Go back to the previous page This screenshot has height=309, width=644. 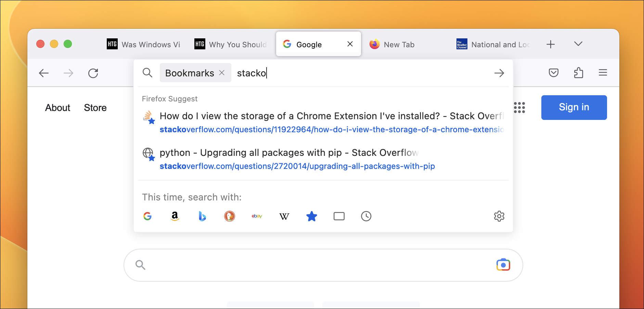(x=44, y=73)
